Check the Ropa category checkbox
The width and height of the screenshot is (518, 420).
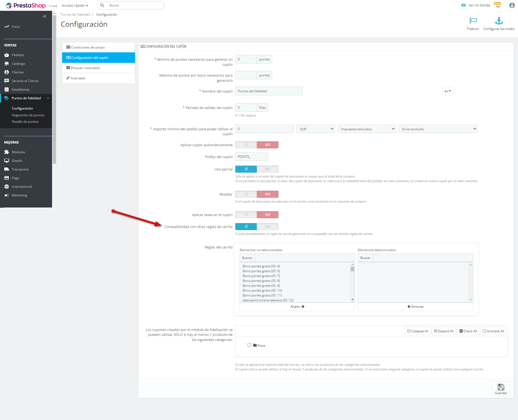pos(249,345)
